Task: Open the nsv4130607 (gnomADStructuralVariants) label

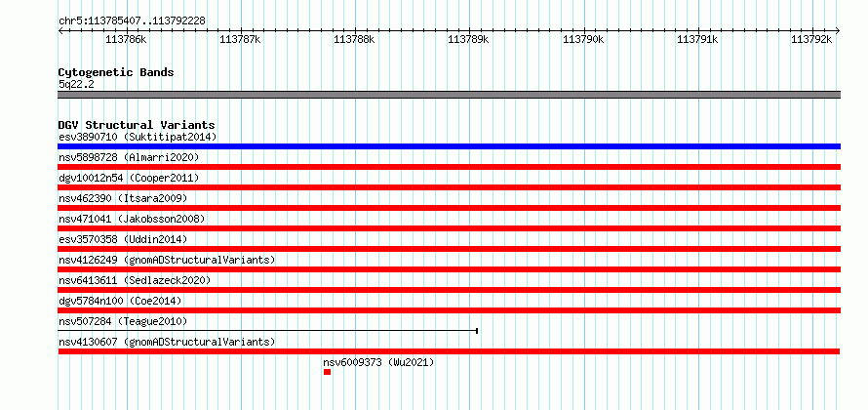Action: [x=167, y=342]
